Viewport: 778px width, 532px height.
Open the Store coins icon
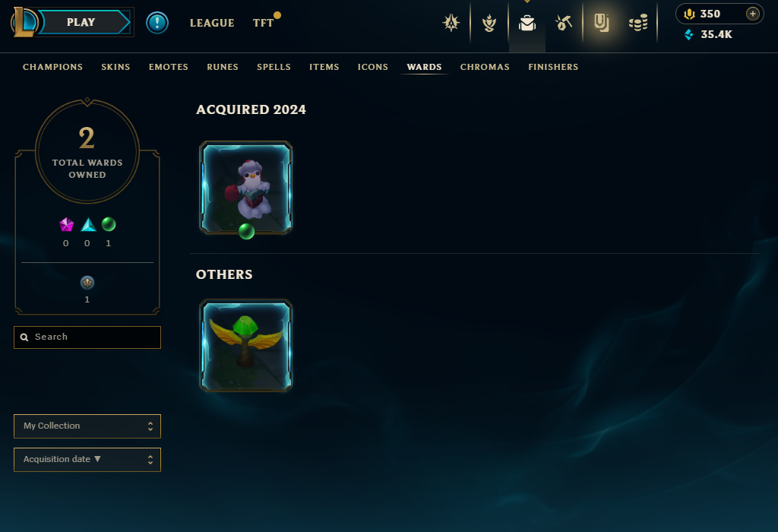tap(638, 23)
